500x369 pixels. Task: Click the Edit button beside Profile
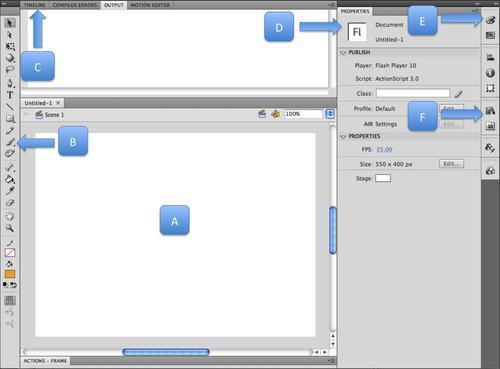click(x=451, y=109)
